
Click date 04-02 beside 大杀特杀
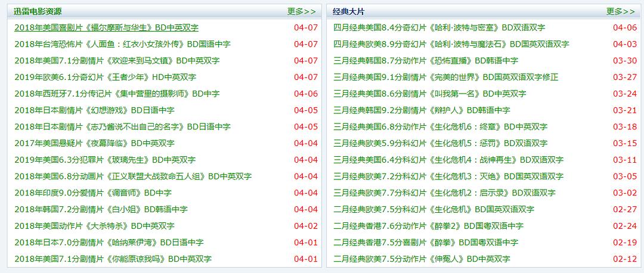pyautogui.click(x=305, y=225)
